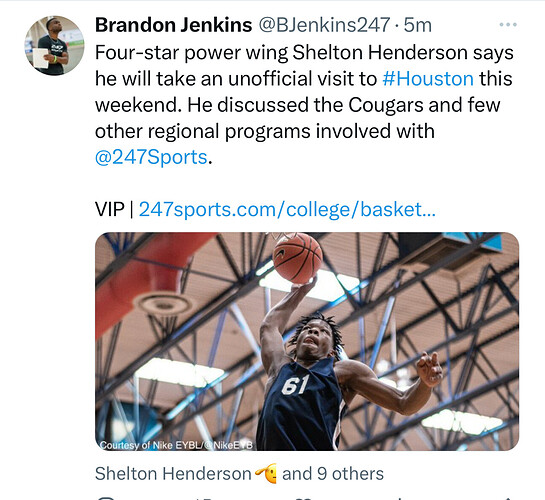Open the 5m timestamp permalink
This screenshot has height=500, width=545.
[x=417, y=25]
